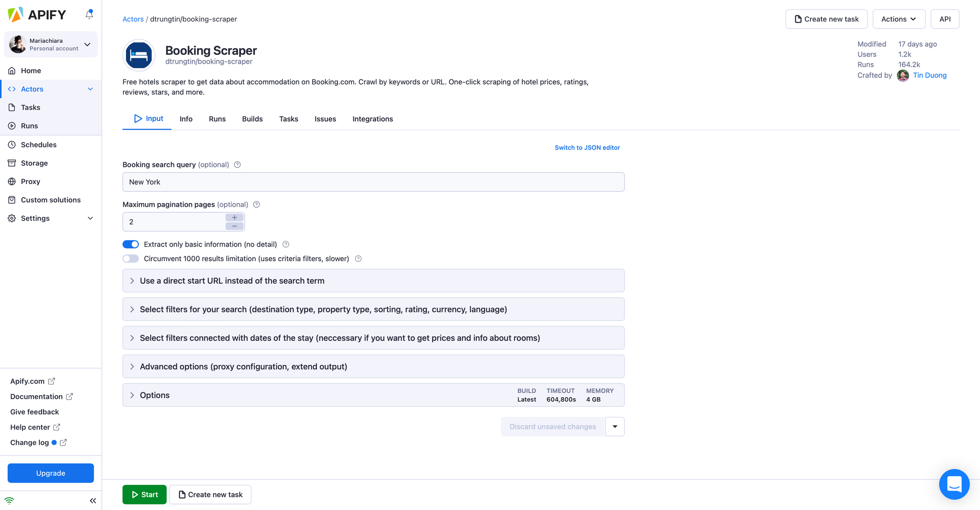Expand Advanced options section
The image size is (980, 510).
[x=373, y=366]
